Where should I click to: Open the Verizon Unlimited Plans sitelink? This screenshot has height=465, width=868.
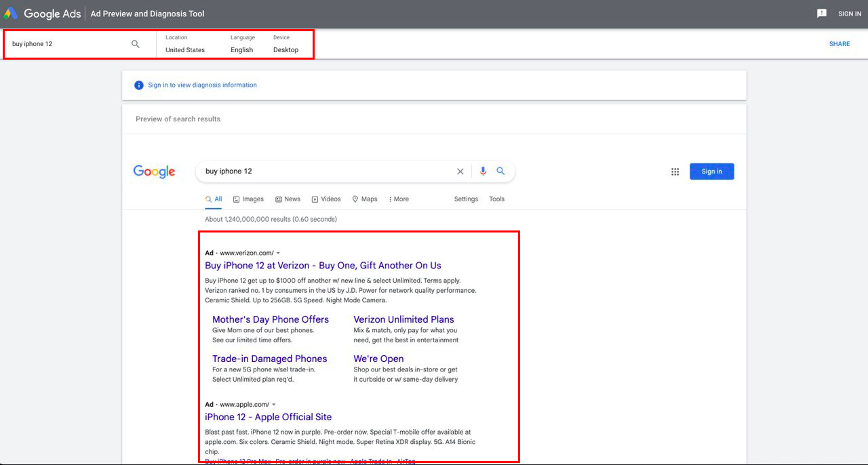(x=403, y=319)
